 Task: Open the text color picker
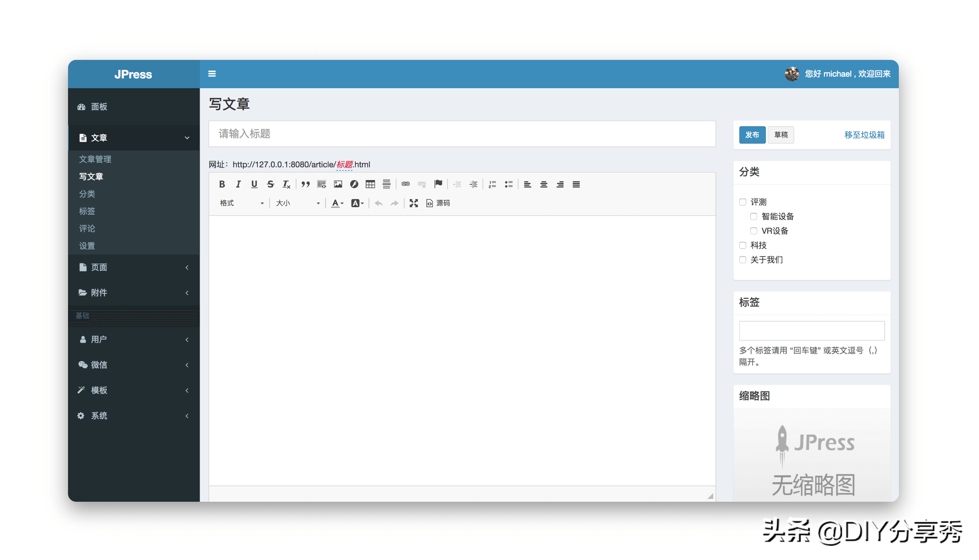(x=337, y=203)
